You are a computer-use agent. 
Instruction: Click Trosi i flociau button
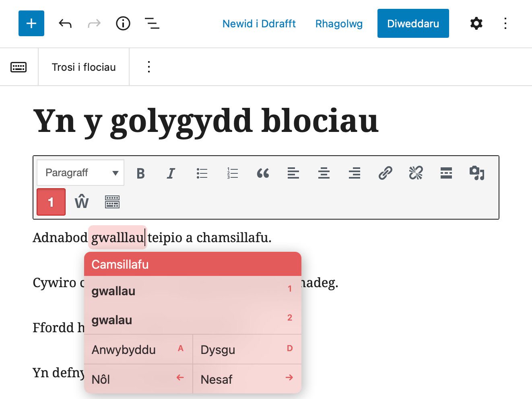84,67
